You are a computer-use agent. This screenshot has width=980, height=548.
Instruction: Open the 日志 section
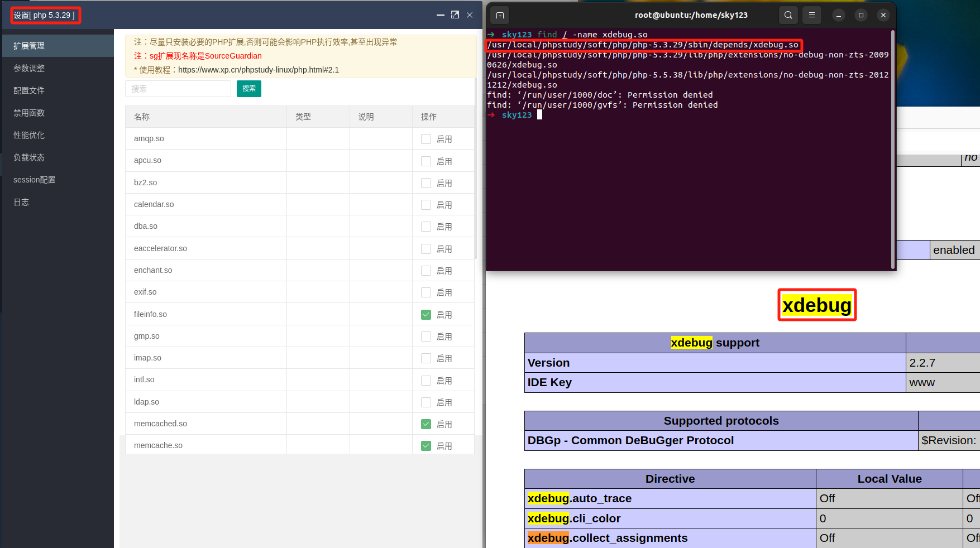click(x=21, y=202)
